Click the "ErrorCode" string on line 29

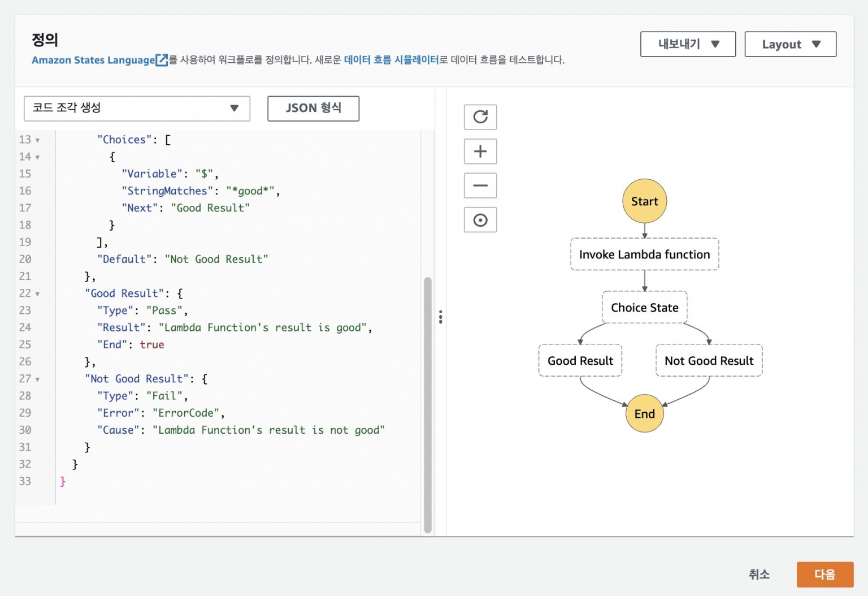186,413
